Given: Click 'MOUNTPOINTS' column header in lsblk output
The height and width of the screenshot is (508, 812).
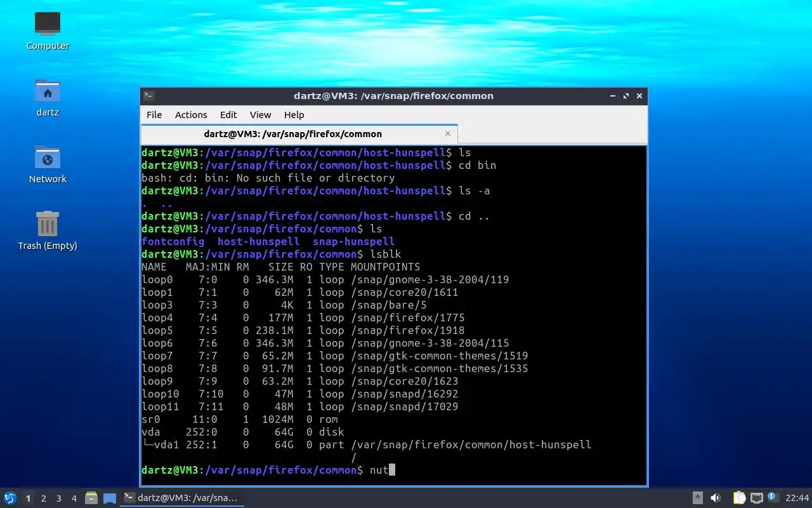Looking at the screenshot, I should click(x=386, y=267).
